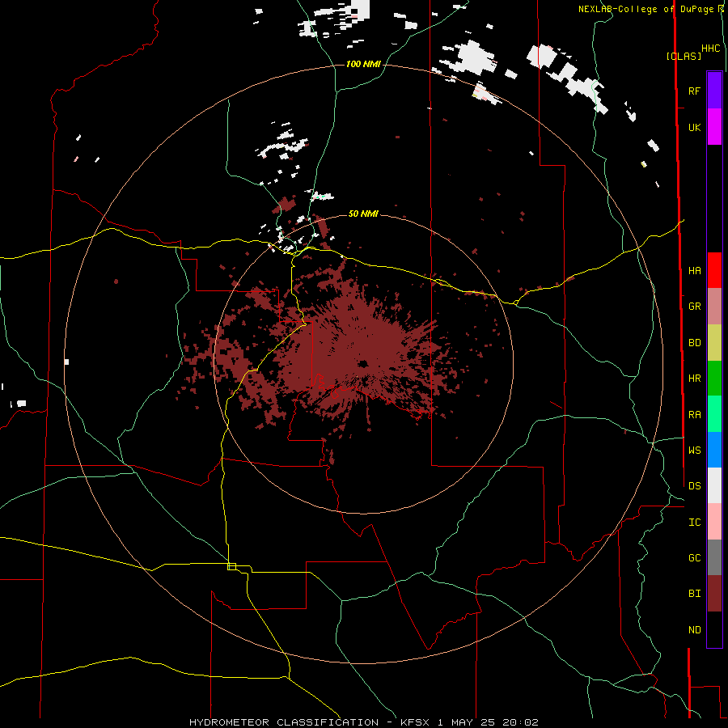Click the BI legend label text
Image resolution: width=728 pixels, height=728 pixels.
pos(695,594)
